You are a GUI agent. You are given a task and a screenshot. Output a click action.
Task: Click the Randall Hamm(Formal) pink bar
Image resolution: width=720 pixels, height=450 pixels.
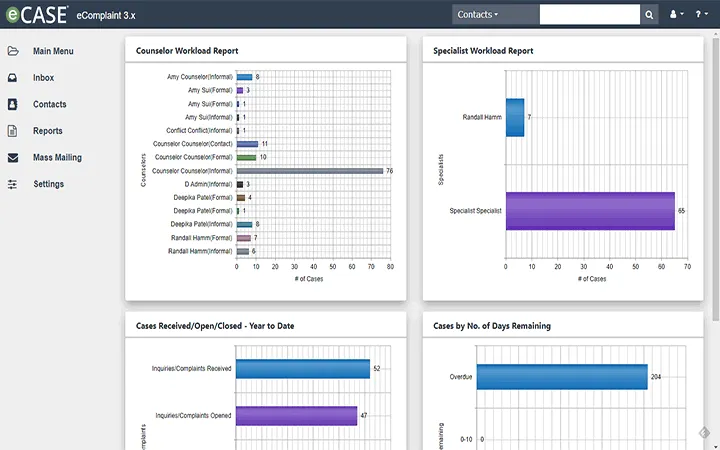point(244,238)
